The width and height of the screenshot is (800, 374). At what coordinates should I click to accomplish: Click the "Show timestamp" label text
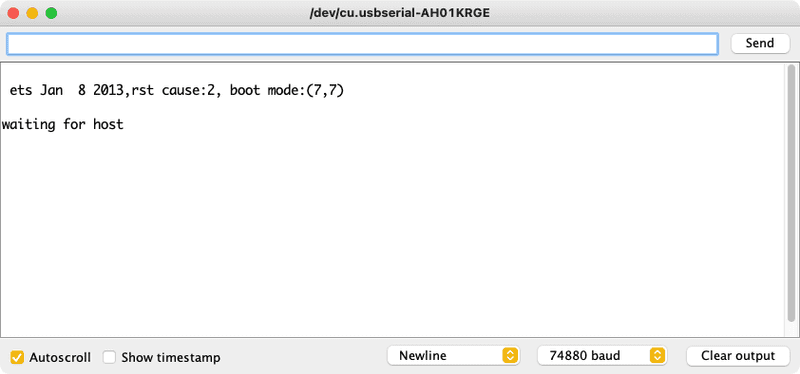[x=170, y=358]
